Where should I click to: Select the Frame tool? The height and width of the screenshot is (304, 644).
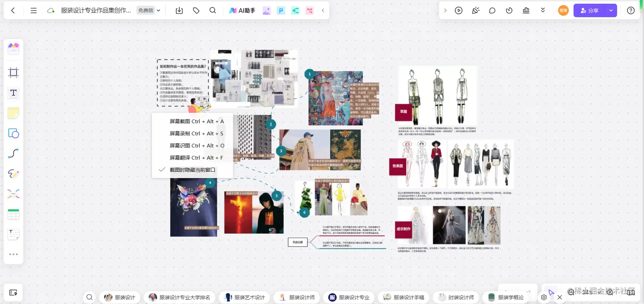coord(13,72)
